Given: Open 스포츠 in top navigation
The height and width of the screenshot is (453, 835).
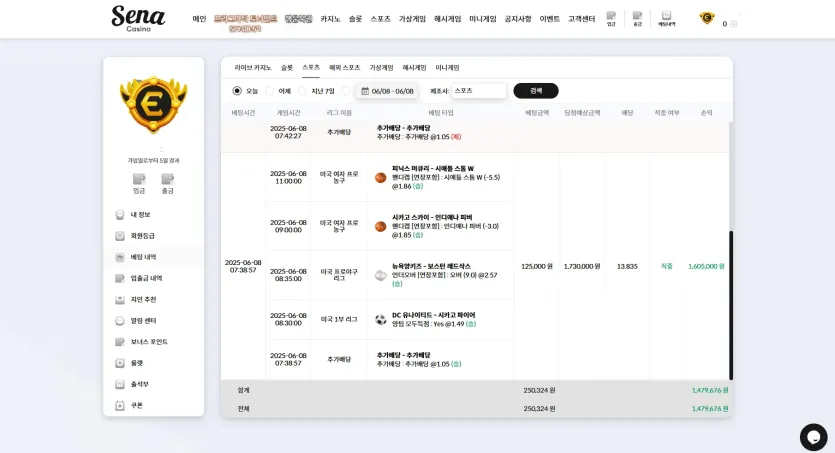Looking at the screenshot, I should (380, 19).
